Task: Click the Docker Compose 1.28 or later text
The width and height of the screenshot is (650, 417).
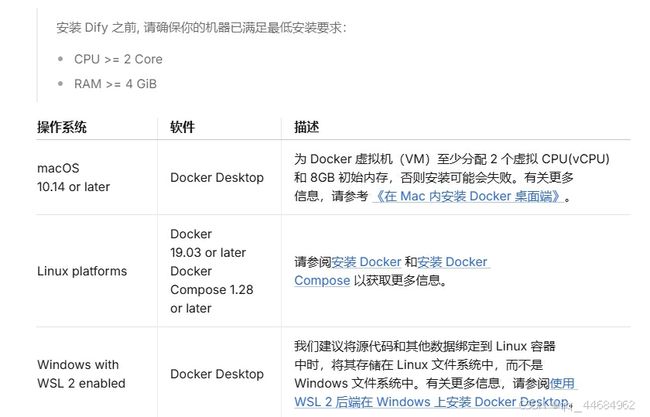Action: point(211,290)
